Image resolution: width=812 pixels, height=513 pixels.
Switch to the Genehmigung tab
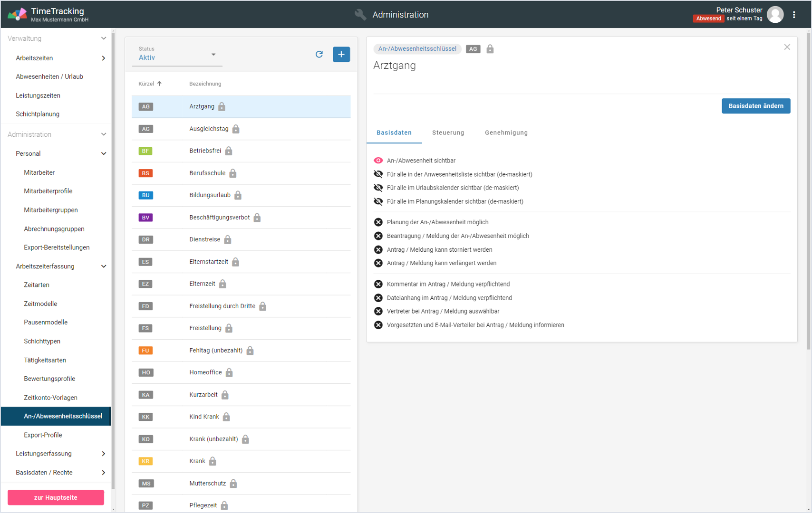point(506,133)
